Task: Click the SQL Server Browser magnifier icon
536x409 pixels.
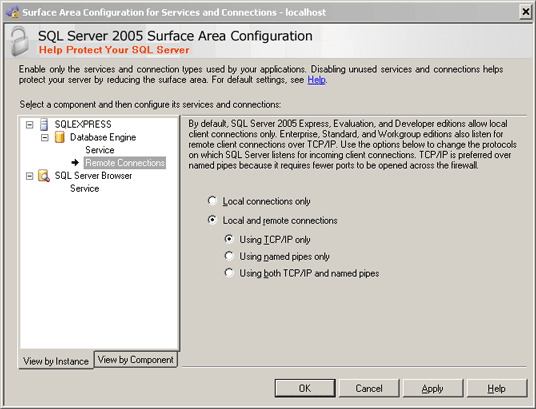Action: [44, 176]
